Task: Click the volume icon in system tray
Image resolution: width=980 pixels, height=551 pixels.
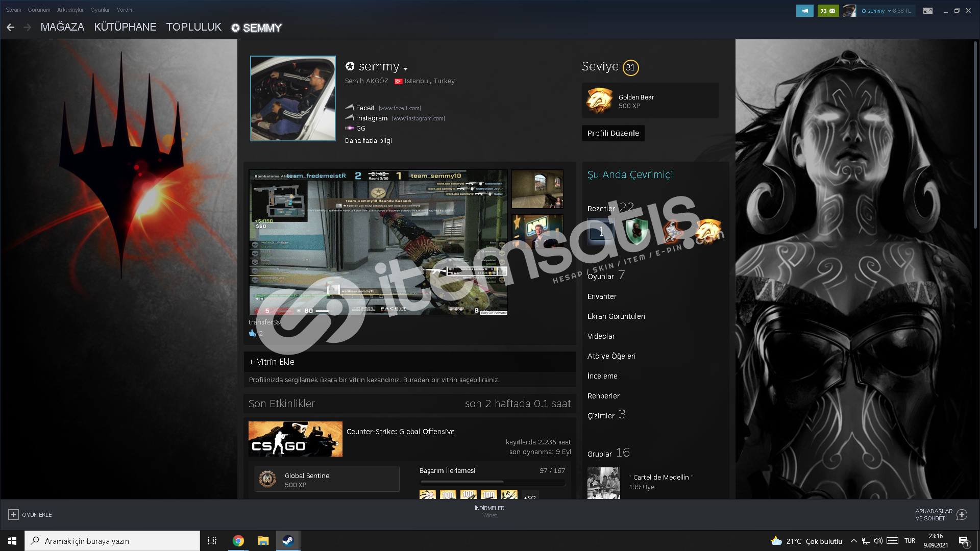Action: click(878, 541)
